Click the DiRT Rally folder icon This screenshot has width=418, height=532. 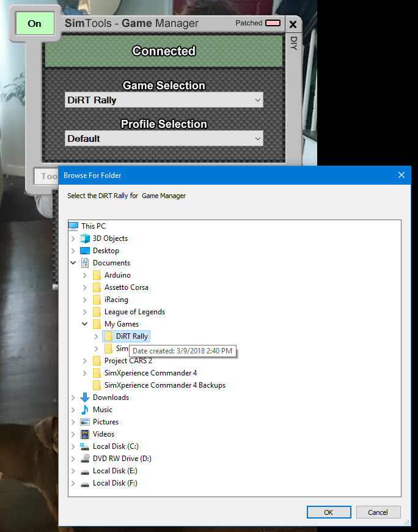pos(108,336)
